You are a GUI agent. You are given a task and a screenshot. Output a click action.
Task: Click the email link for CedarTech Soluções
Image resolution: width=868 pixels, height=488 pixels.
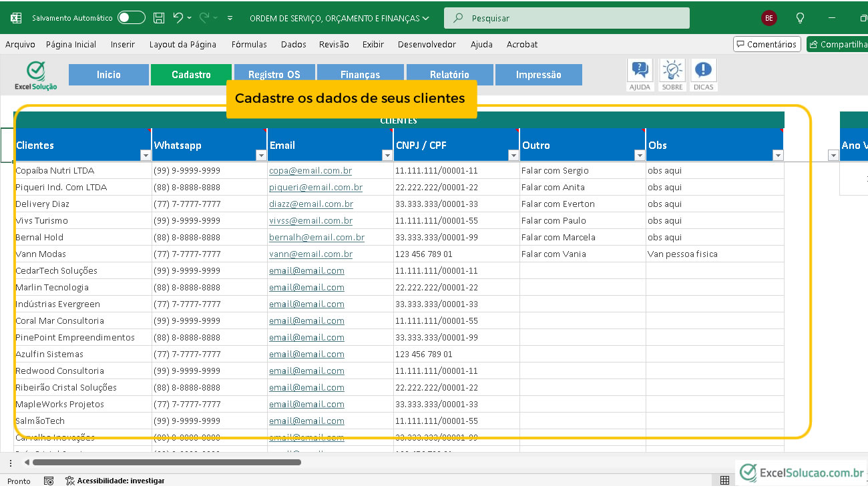[x=306, y=270]
